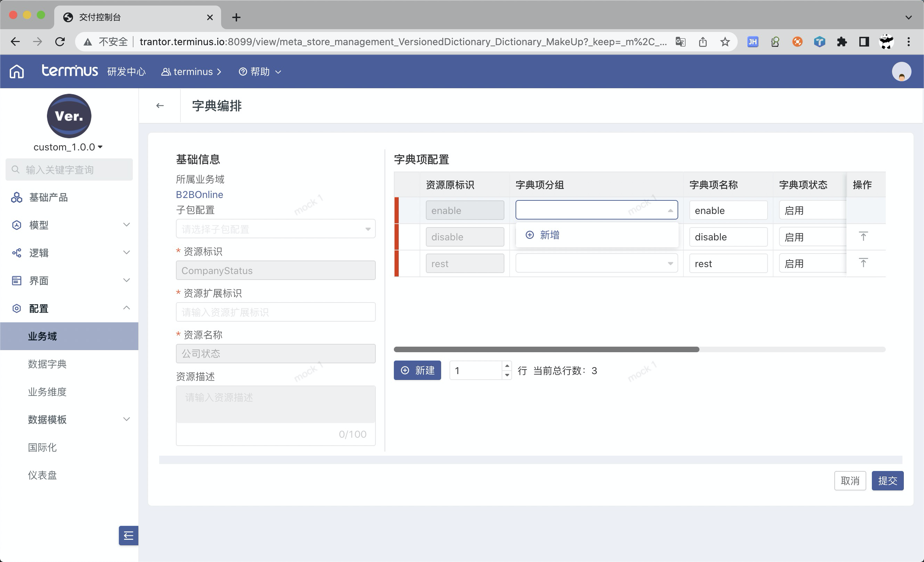Open the 字典项状态 select for enable row
The width and height of the screenshot is (924, 562).
(x=813, y=210)
